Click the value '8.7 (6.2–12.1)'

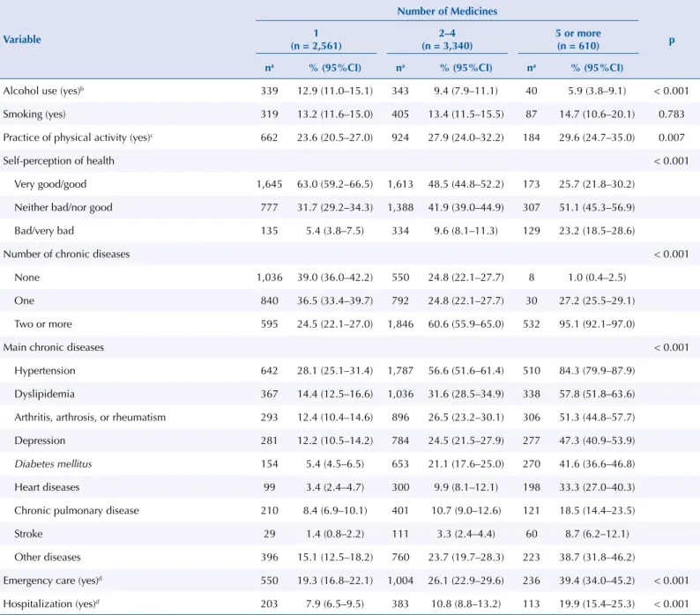pos(597,534)
